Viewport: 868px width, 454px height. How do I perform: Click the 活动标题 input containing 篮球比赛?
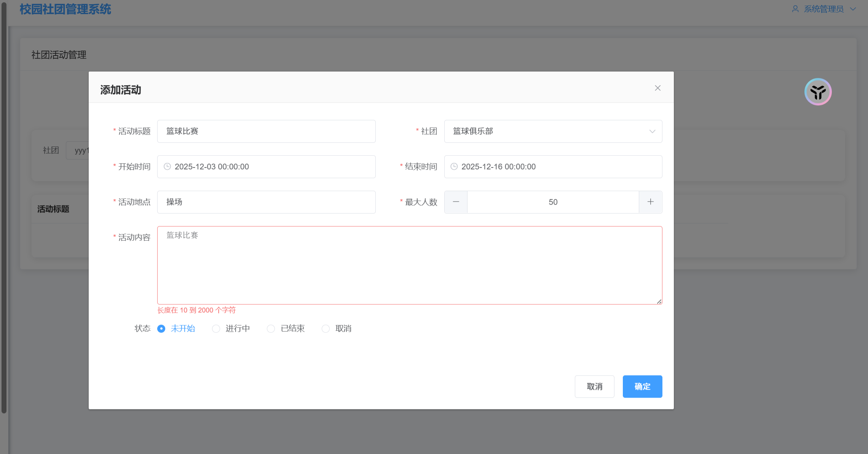click(266, 131)
